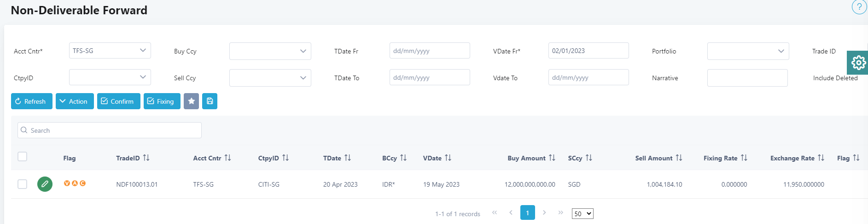Open the settings gear panel

[x=858, y=62]
